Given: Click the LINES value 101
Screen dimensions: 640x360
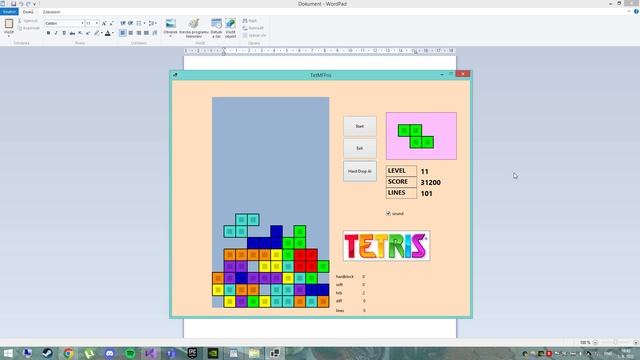Looking at the screenshot, I should 427,193.
